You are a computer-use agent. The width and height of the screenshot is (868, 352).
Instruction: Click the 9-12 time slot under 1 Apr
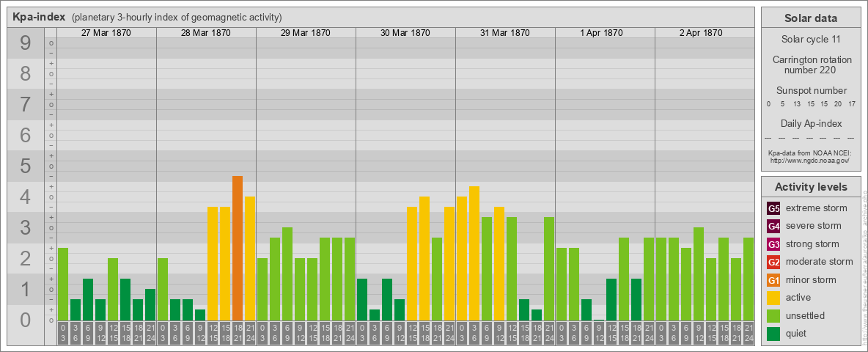[x=599, y=333]
